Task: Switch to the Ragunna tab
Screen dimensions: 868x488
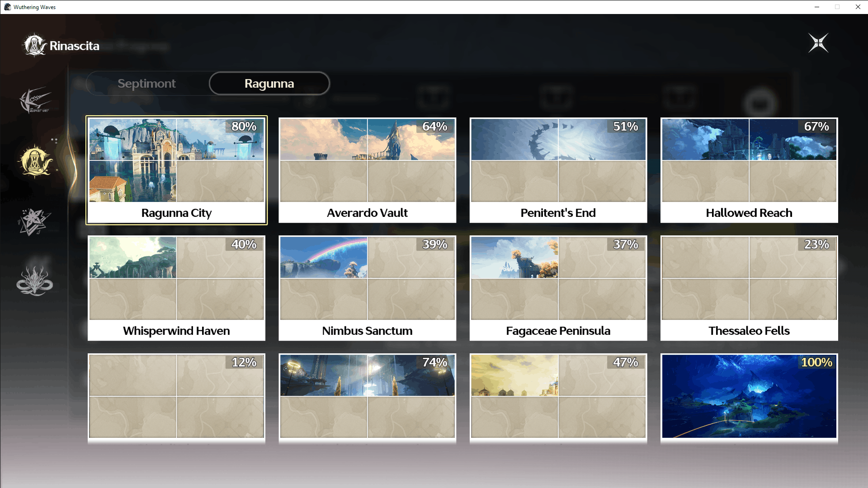Action: (x=269, y=84)
